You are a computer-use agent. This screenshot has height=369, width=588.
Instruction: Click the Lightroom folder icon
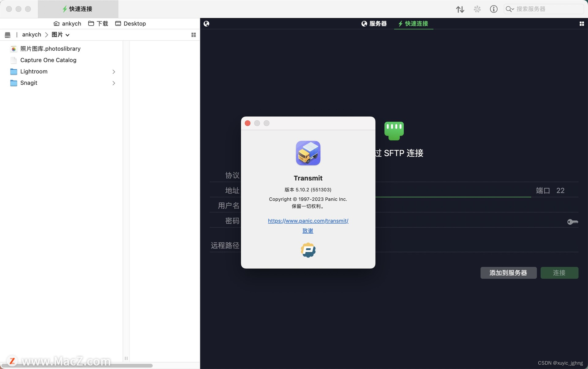coord(13,72)
